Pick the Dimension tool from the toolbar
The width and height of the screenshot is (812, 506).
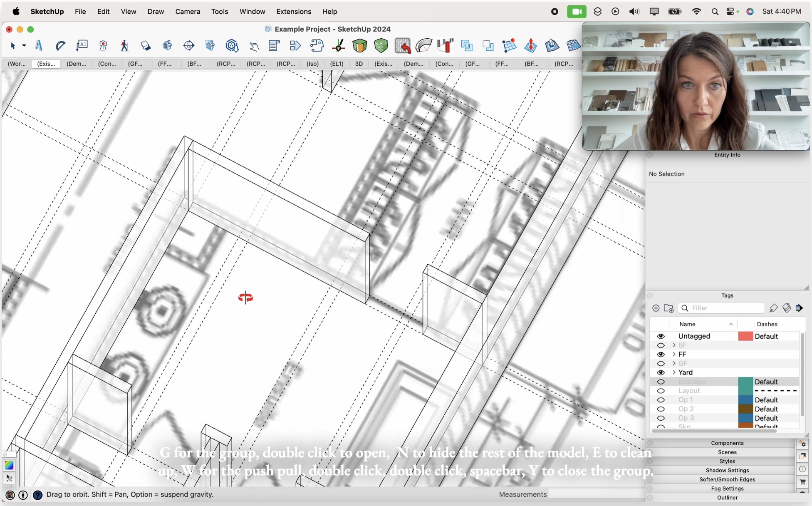coord(82,46)
